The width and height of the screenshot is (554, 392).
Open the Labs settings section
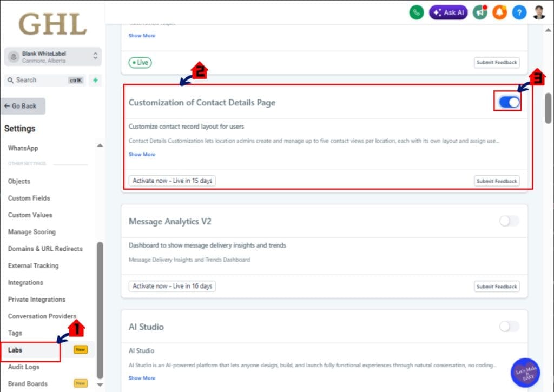15,350
